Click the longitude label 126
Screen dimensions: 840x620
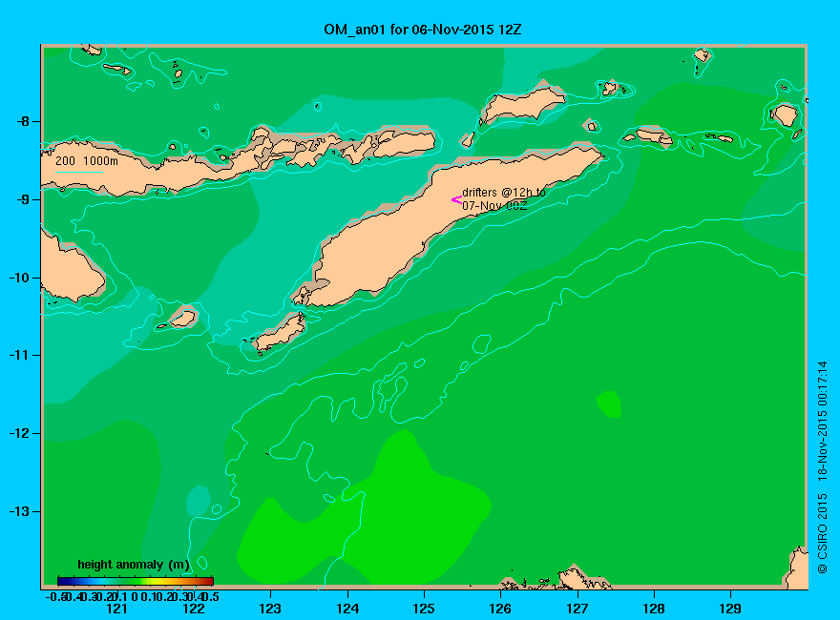click(x=500, y=609)
